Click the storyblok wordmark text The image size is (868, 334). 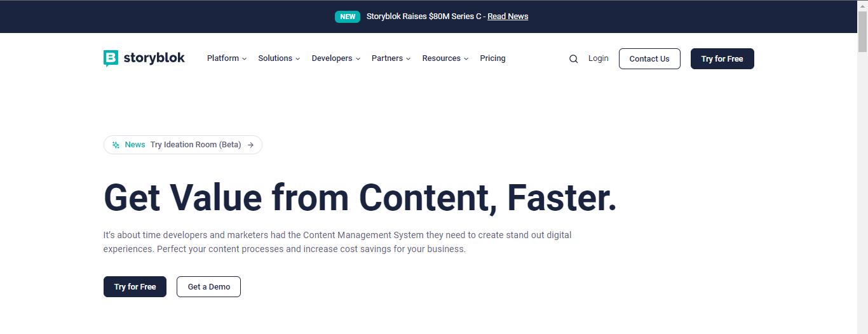point(154,58)
